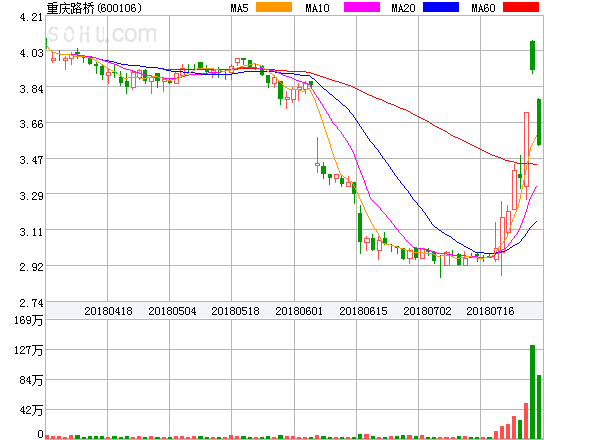Click the orange MA5 legend swatch
Image resolution: width=600 pixels, height=440 pixels.
[274, 7]
